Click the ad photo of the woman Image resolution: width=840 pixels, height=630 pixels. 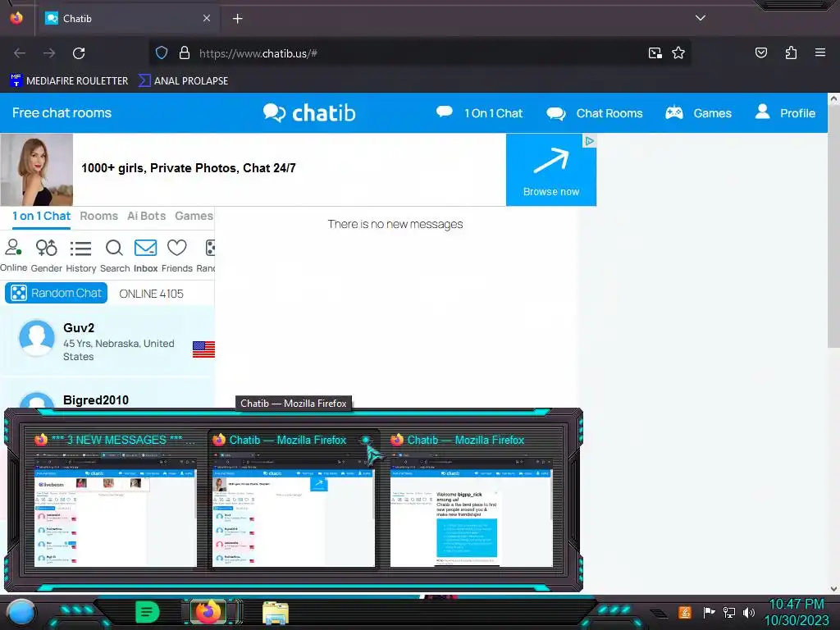[x=36, y=170]
